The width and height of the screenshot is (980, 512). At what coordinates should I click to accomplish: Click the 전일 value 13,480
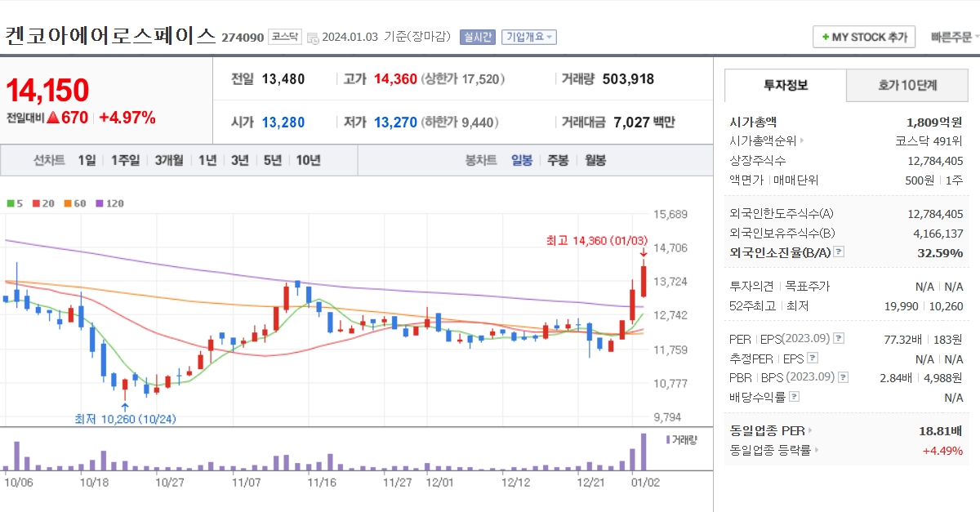coord(283,79)
